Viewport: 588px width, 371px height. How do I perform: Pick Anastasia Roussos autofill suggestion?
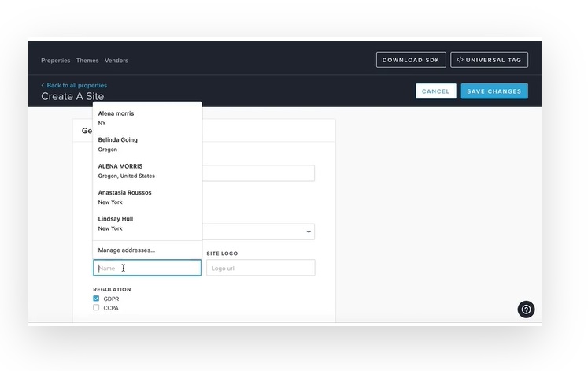pyautogui.click(x=147, y=197)
